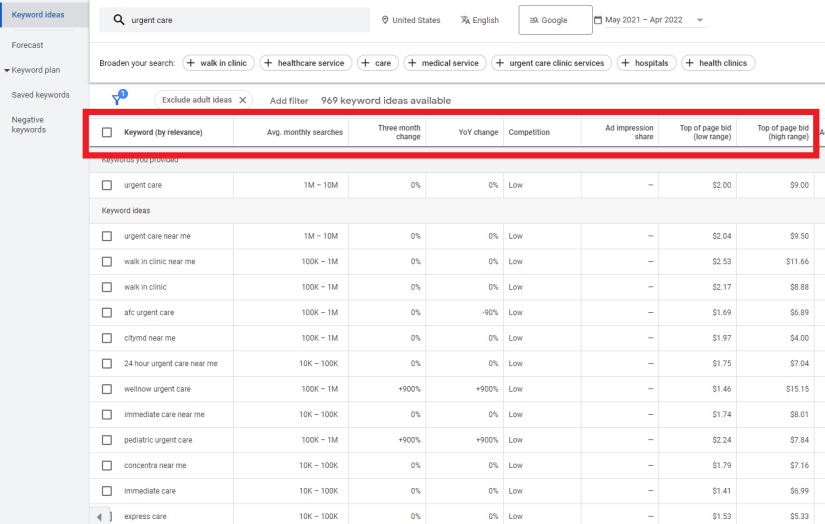This screenshot has height=524, width=825.
Task: Open the date range dropdown arrow
Action: [x=700, y=20]
